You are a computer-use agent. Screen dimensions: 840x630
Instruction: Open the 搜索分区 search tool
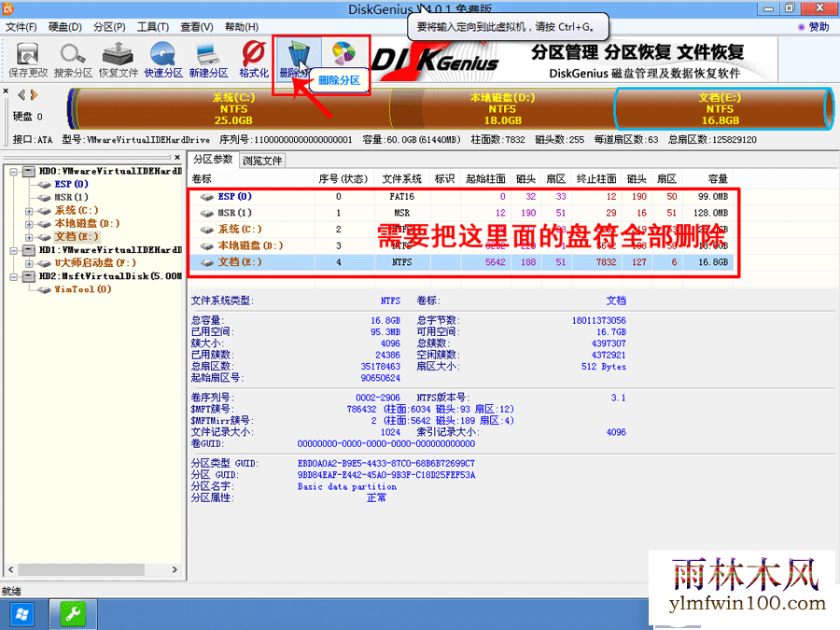73,60
